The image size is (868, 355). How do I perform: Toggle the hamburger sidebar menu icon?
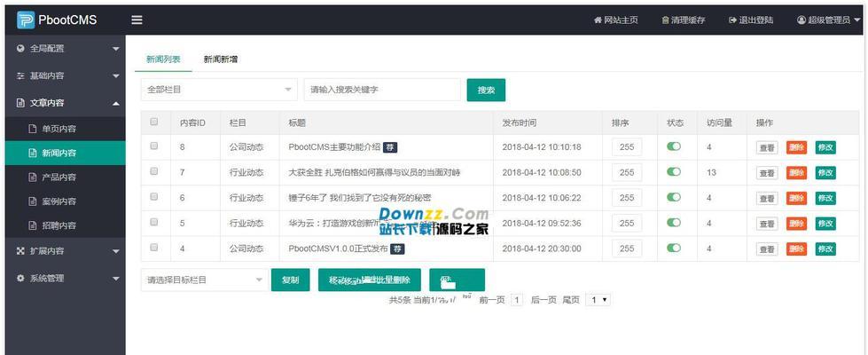137,20
